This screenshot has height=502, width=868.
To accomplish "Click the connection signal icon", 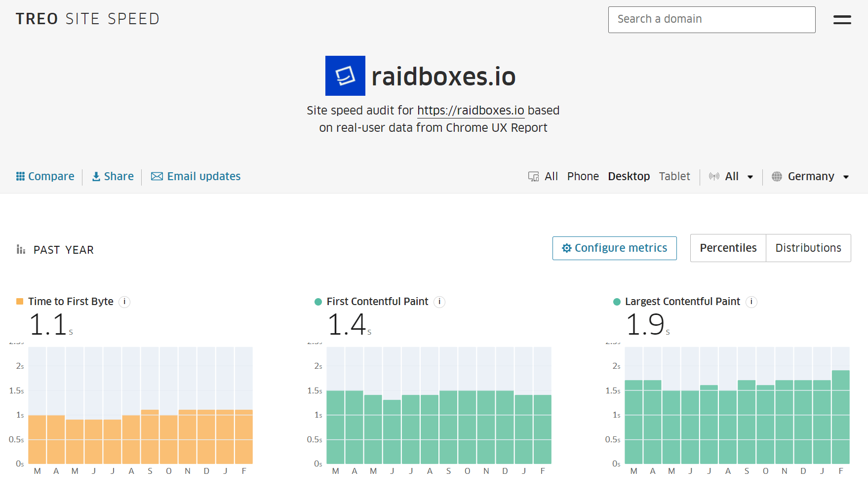I will click(x=714, y=177).
